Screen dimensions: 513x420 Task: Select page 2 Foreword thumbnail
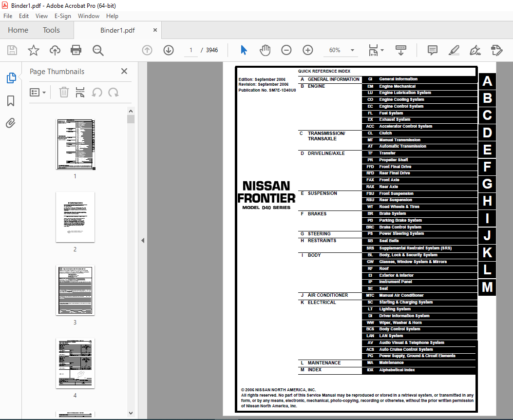click(x=75, y=217)
